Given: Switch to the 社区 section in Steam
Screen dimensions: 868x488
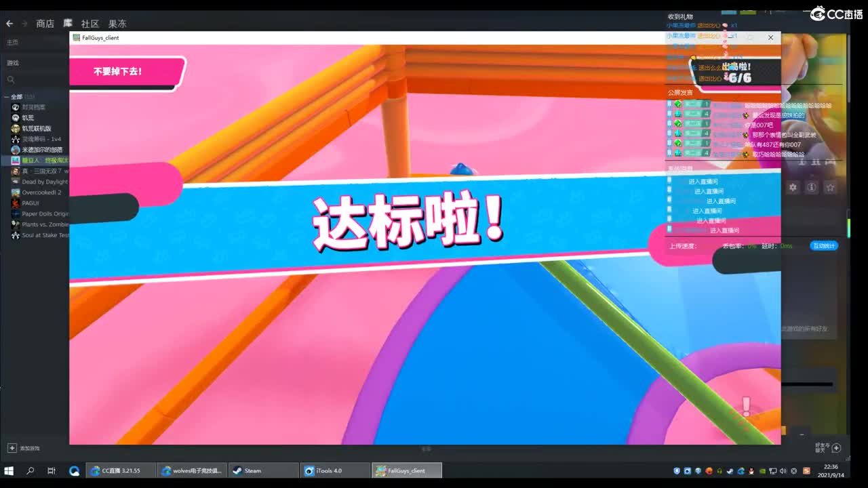Looking at the screenshot, I should click(89, 23).
